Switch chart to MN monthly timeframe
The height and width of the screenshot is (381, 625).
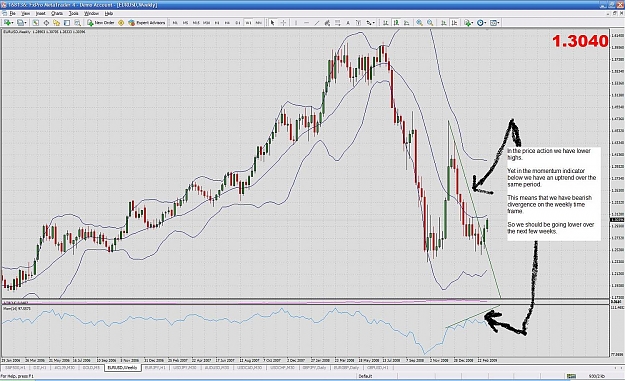(x=258, y=23)
